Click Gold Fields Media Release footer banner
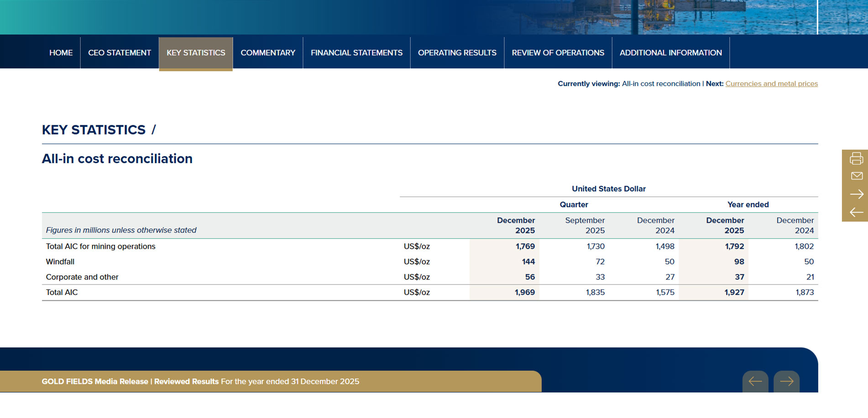Screen dimensions: 868x418 pos(271,382)
